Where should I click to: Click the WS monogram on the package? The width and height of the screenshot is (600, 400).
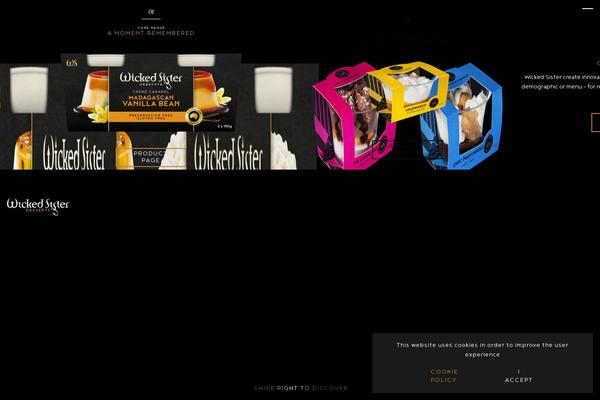(72, 63)
